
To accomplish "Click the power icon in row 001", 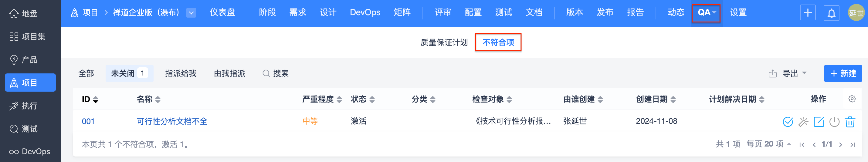I will point(834,122).
